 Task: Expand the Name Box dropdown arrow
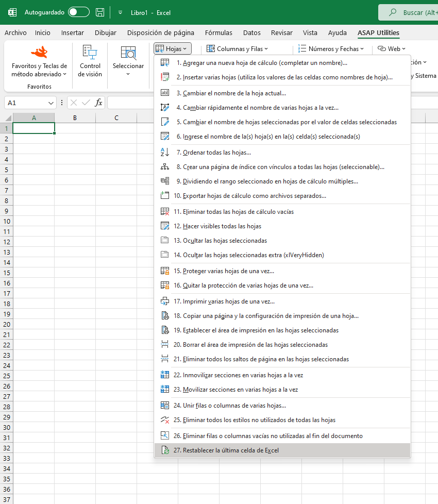[x=50, y=103]
